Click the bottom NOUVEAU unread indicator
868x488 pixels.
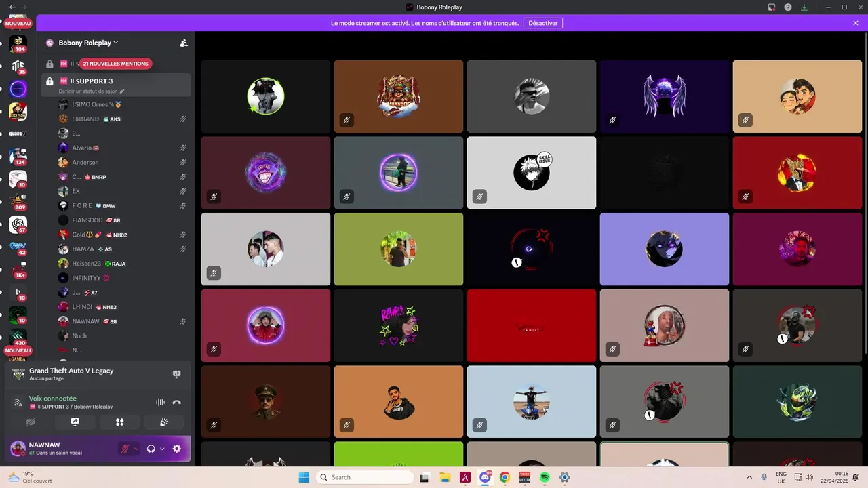tap(18, 350)
